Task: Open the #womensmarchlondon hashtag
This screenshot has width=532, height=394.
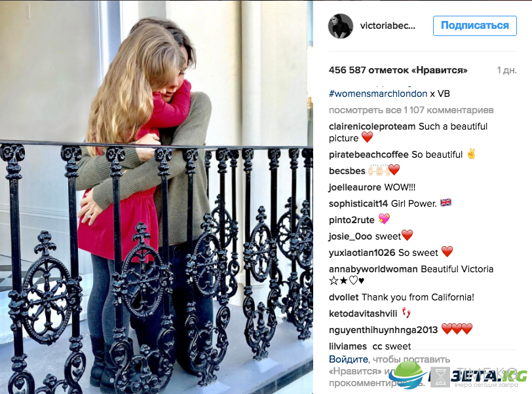Action: 378,94
